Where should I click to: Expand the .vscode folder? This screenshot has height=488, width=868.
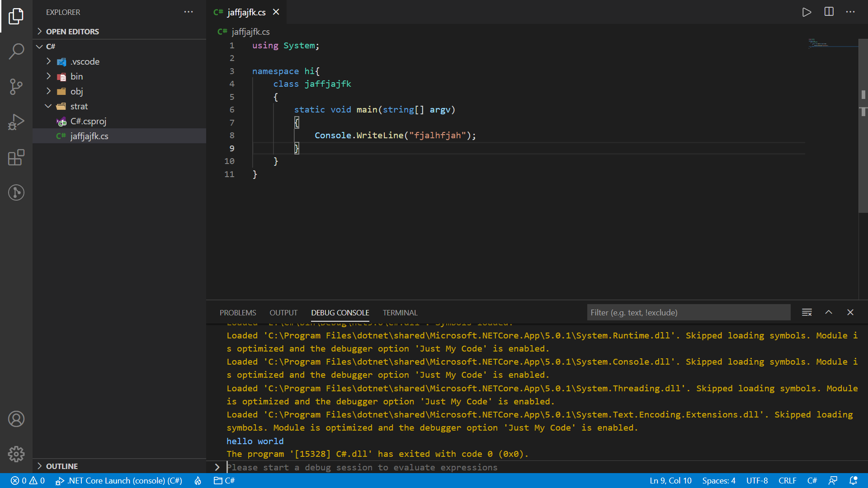pyautogui.click(x=119, y=61)
